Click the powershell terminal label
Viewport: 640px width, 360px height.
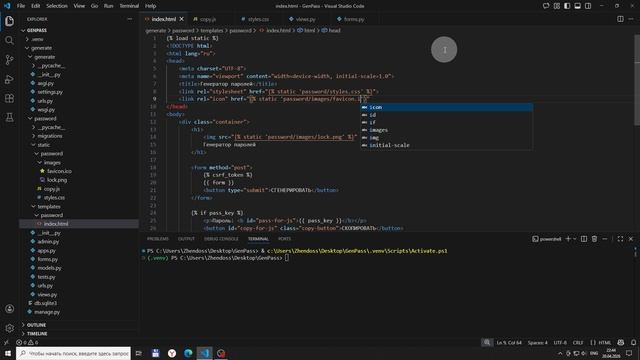tap(547, 239)
